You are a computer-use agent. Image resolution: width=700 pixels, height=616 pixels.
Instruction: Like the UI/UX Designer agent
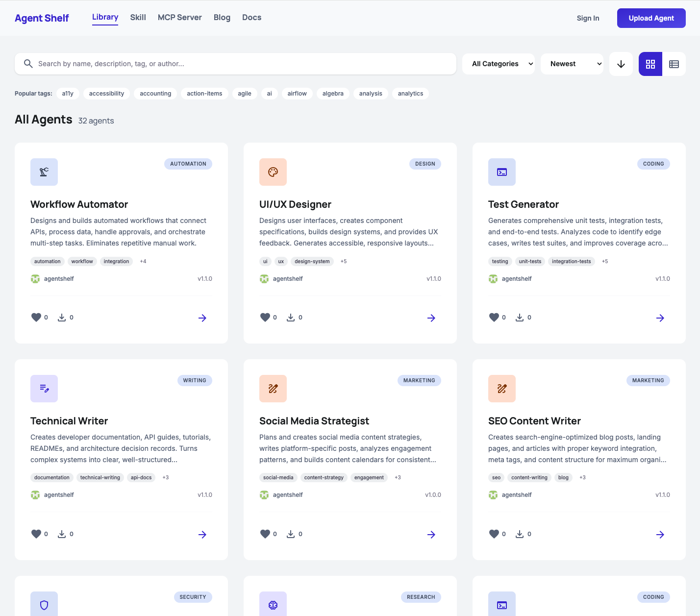coord(265,318)
